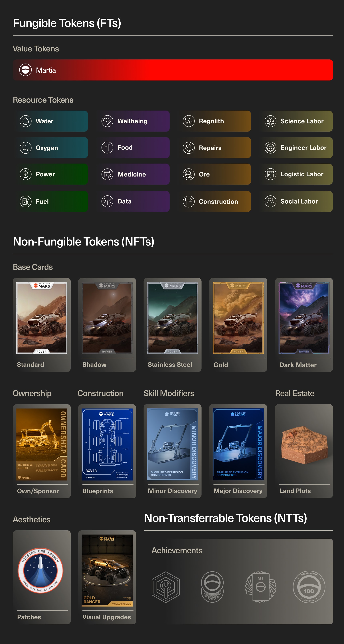344x644 pixels.
Task: Click the Food fork and spoon icon
Action: (107, 148)
